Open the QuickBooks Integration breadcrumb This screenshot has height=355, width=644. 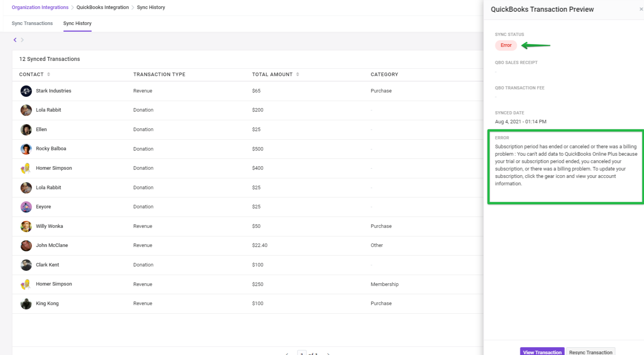pos(103,7)
